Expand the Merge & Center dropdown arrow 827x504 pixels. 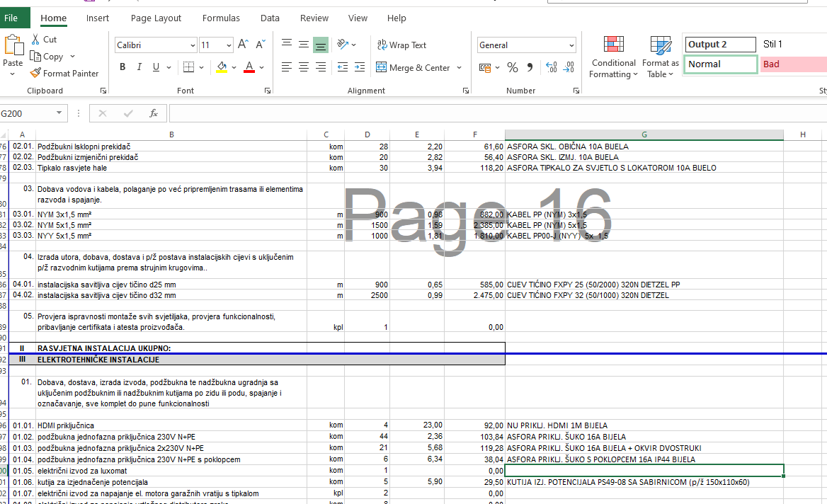[459, 68]
